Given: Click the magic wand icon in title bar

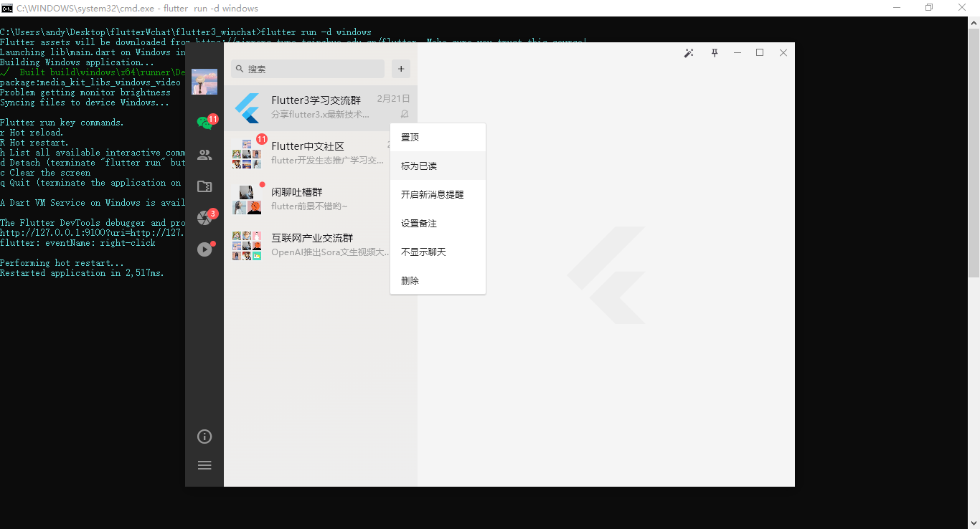Looking at the screenshot, I should tap(689, 53).
